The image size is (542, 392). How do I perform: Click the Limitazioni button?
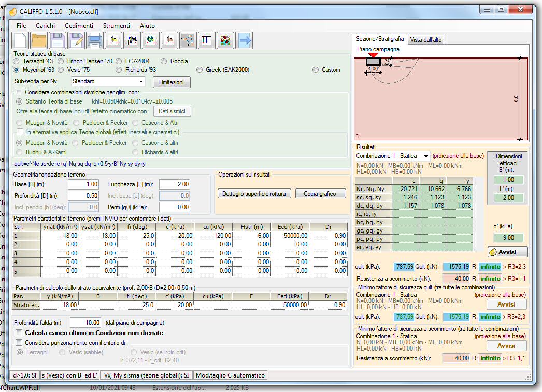pos(172,82)
